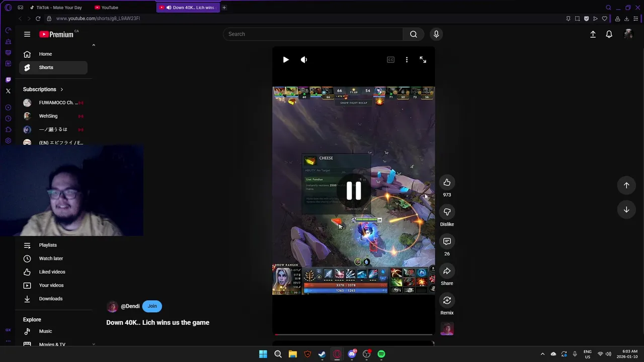Open the Short's comments
The width and height of the screenshot is (644, 362).
(447, 241)
